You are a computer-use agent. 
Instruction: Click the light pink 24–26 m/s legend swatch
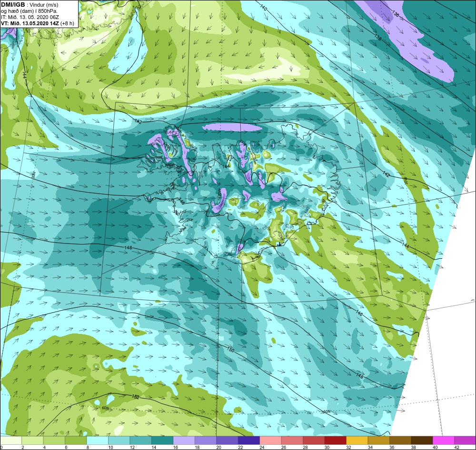point(270,440)
